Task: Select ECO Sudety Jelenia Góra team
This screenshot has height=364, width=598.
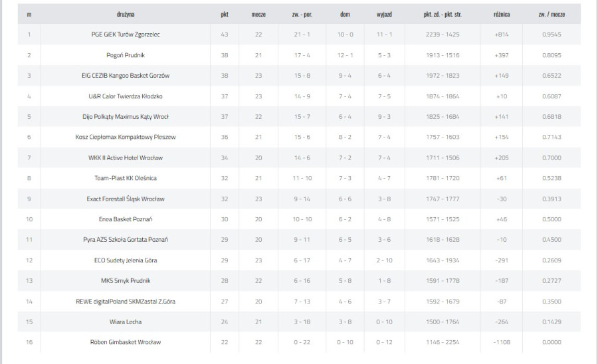Action: (126, 260)
